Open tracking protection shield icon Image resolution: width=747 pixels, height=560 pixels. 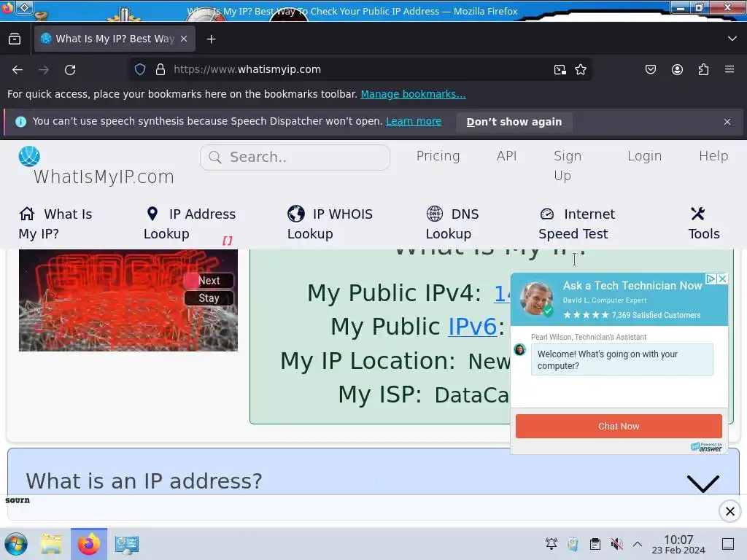[x=140, y=69]
